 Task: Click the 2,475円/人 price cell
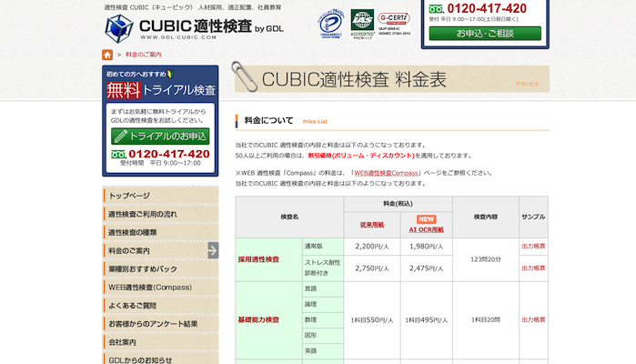427,268
